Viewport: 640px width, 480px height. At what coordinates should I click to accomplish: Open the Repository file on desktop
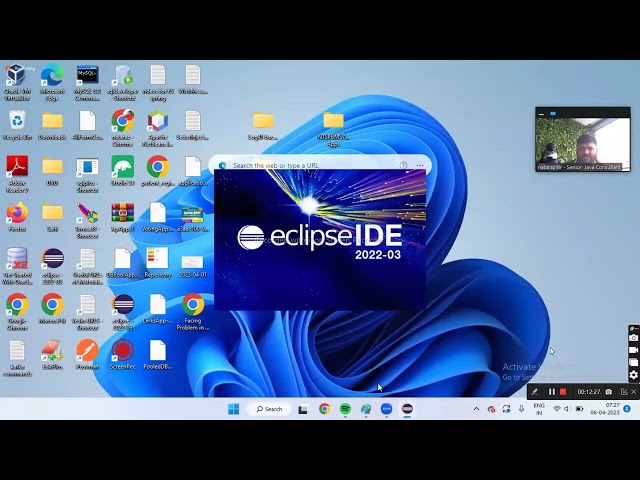click(x=158, y=263)
